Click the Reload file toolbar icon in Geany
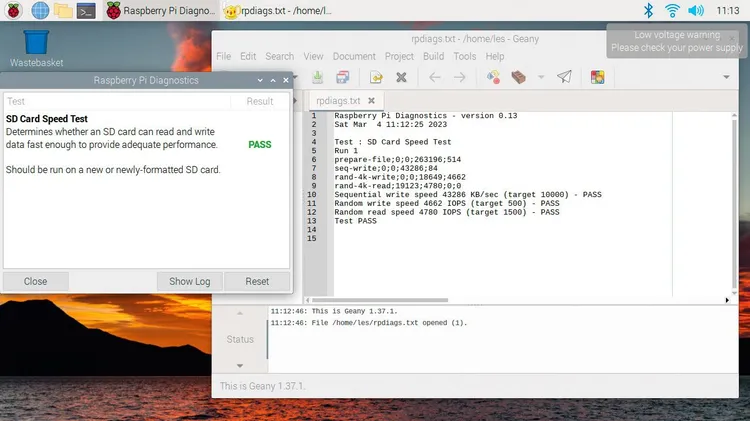 tap(376, 77)
